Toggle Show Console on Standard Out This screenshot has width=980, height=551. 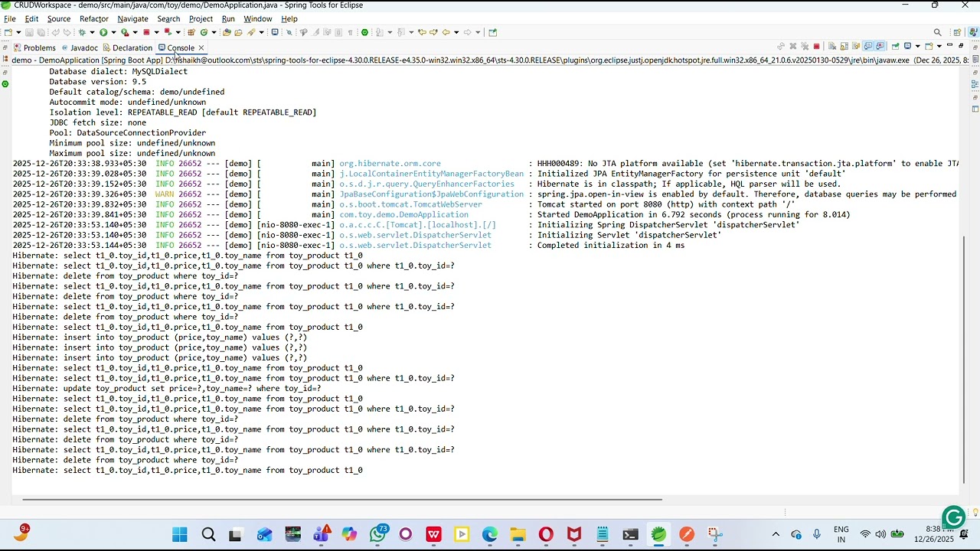point(868,46)
